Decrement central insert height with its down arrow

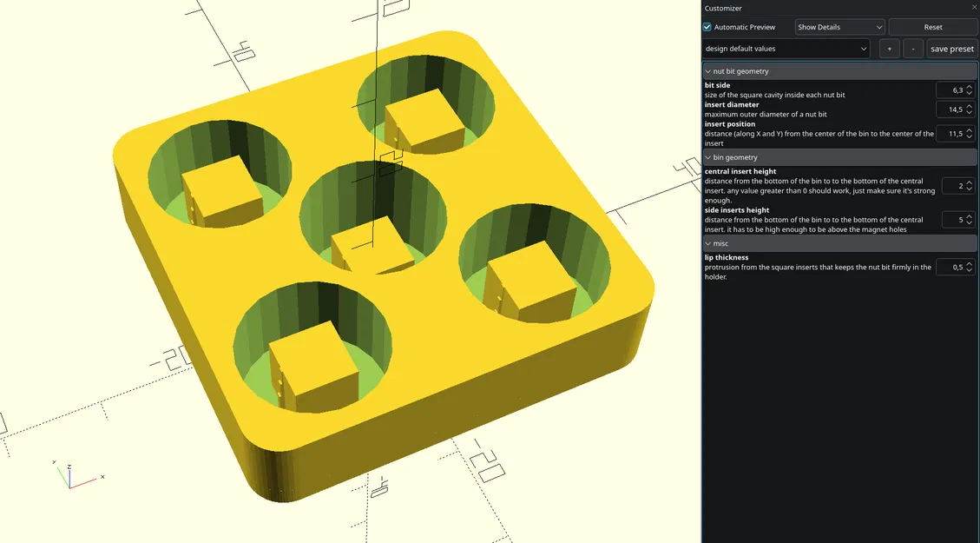[970, 189]
